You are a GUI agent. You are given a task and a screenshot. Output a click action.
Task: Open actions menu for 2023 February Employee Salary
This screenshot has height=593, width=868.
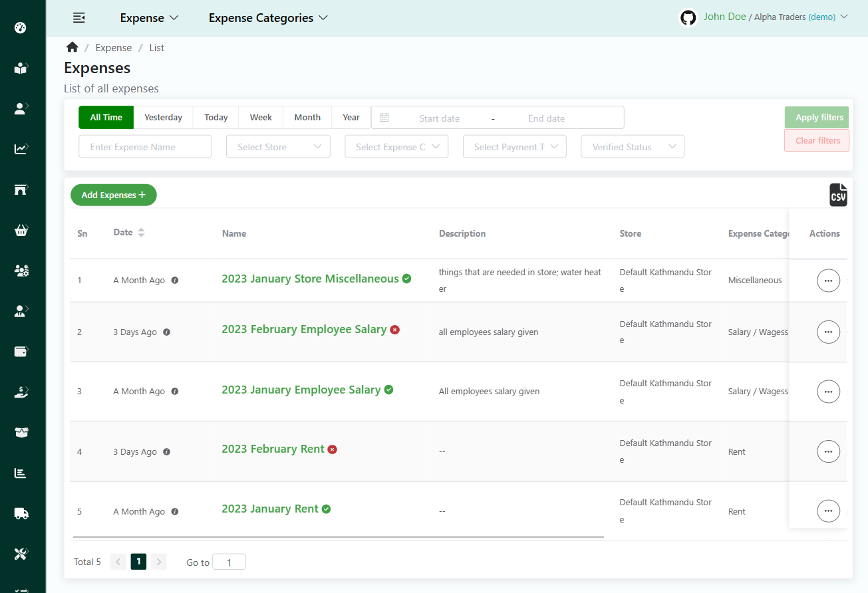(828, 332)
